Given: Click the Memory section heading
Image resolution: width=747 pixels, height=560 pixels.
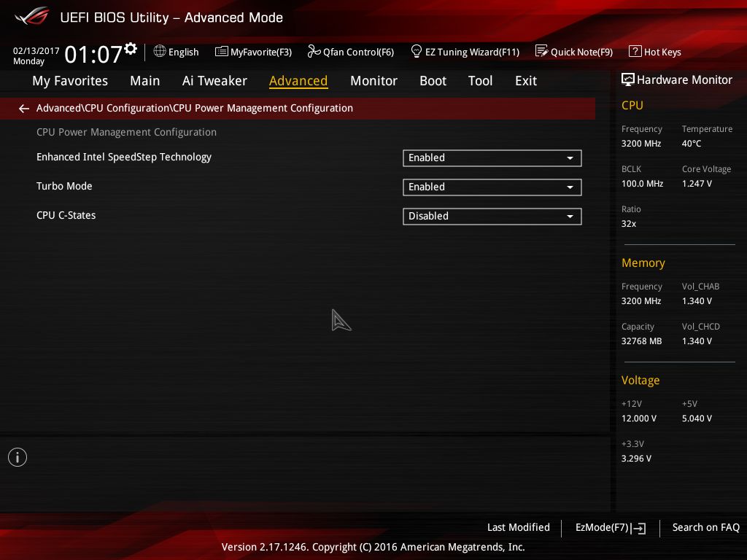Looking at the screenshot, I should click(x=643, y=262).
